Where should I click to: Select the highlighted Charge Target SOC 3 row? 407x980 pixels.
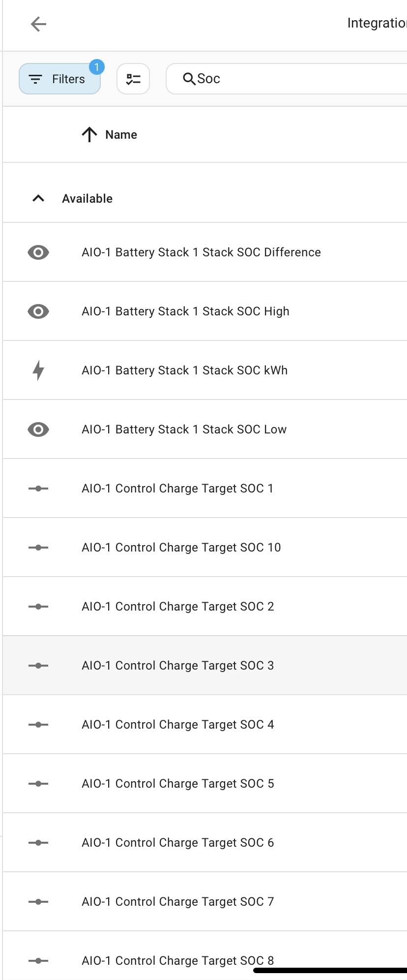tap(204, 665)
